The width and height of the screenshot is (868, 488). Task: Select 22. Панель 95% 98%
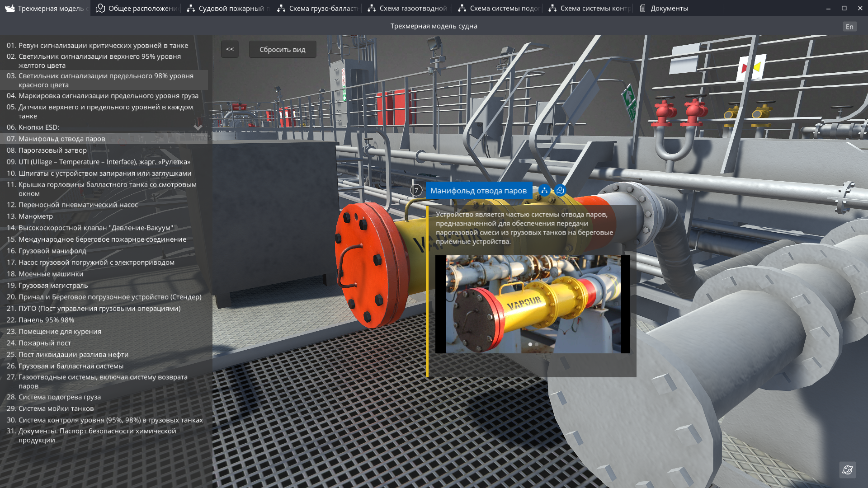104,320
